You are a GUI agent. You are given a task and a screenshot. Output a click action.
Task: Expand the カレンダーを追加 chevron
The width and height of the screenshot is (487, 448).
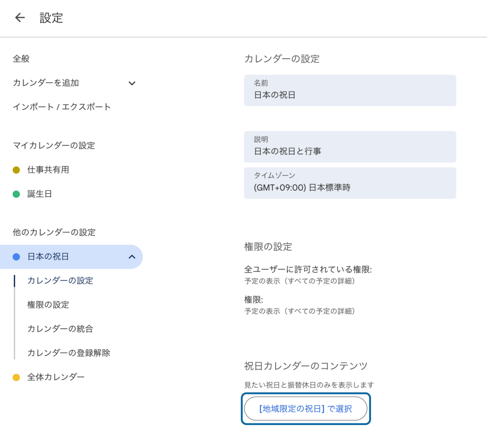click(132, 83)
